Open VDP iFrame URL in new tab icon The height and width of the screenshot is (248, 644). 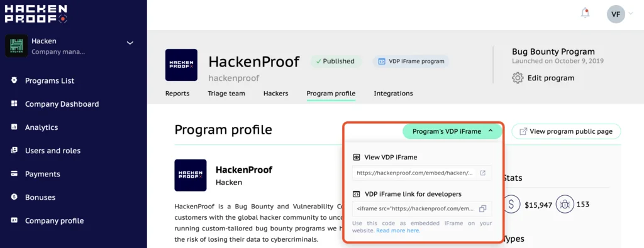482,173
